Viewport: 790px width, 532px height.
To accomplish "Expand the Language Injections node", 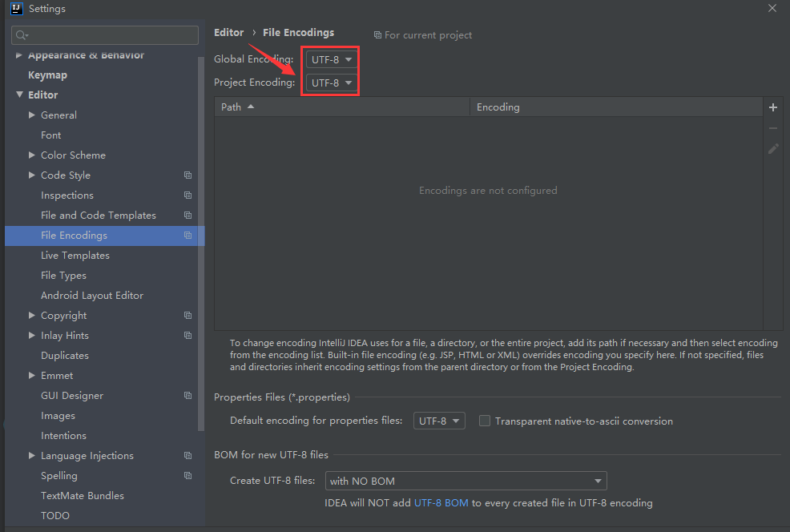I will coord(32,455).
